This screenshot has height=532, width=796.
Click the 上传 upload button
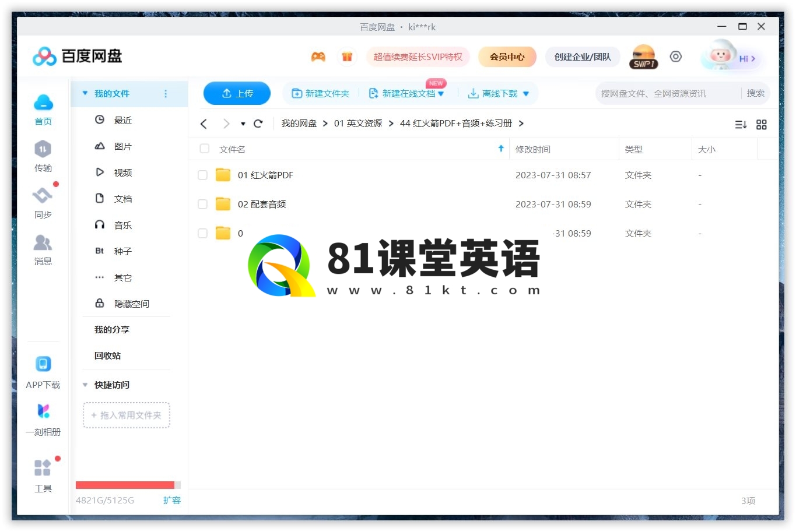[x=237, y=93]
